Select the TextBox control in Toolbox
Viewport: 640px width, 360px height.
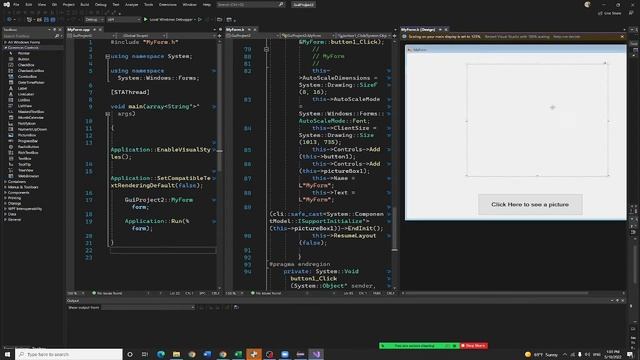[x=24, y=158]
